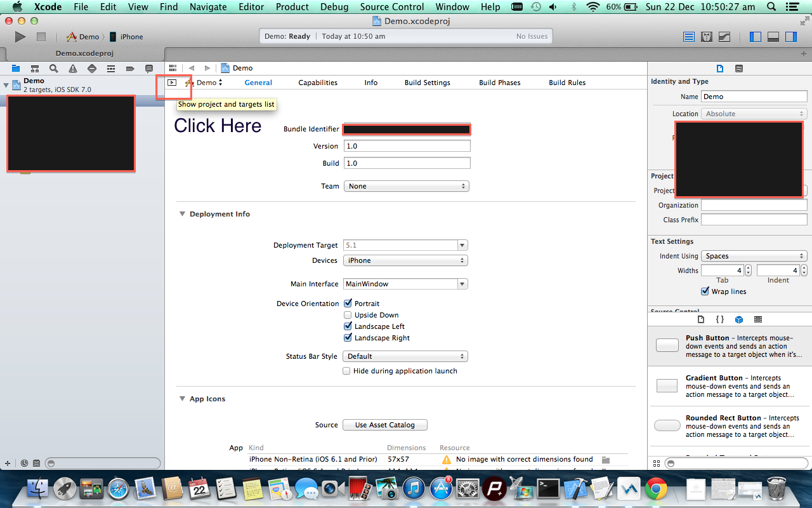Toggle the Debug area bottom pane

773,37
